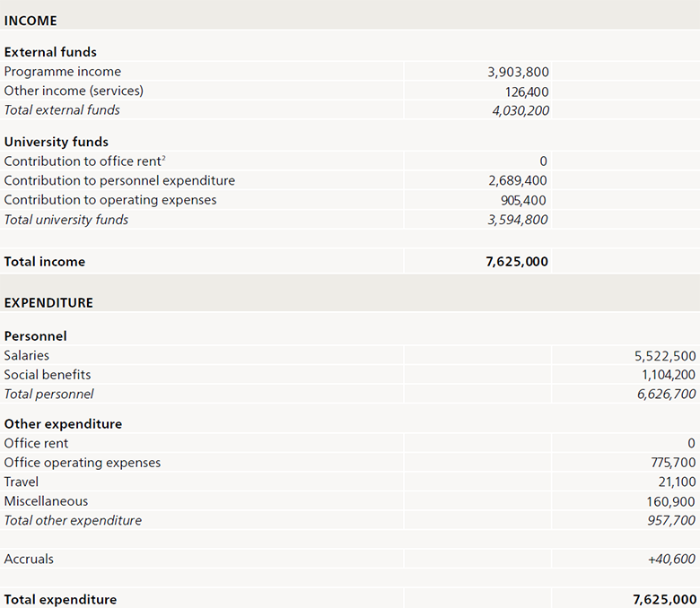Click the Accruals value +40,600

pyautogui.click(x=671, y=560)
